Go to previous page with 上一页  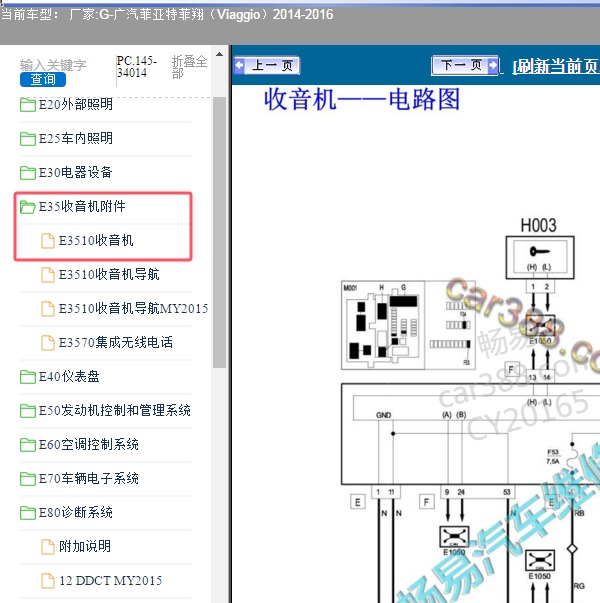[x=267, y=65]
